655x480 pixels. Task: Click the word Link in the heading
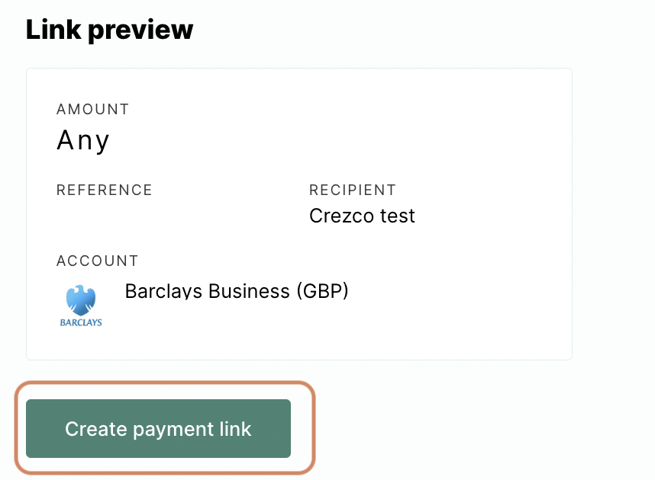pyautogui.click(x=53, y=29)
